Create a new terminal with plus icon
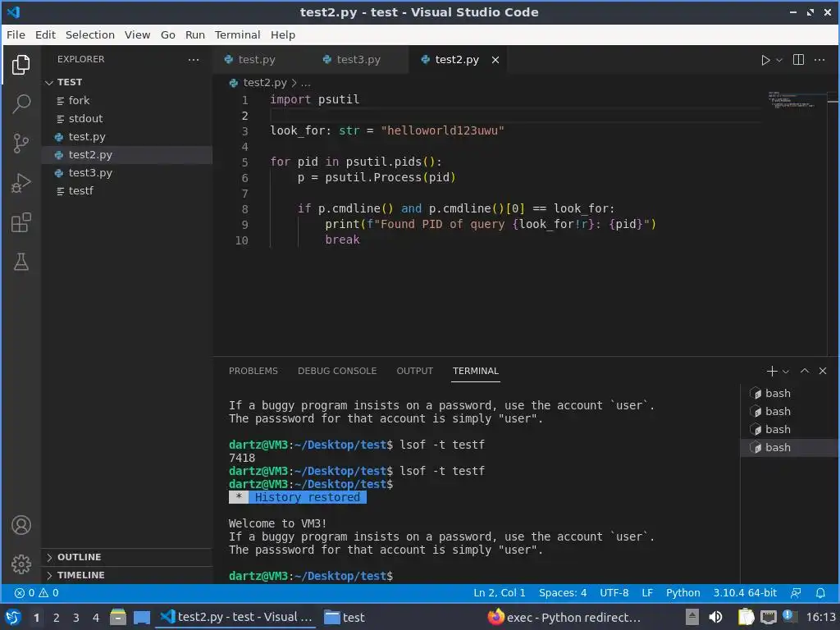 [772, 371]
